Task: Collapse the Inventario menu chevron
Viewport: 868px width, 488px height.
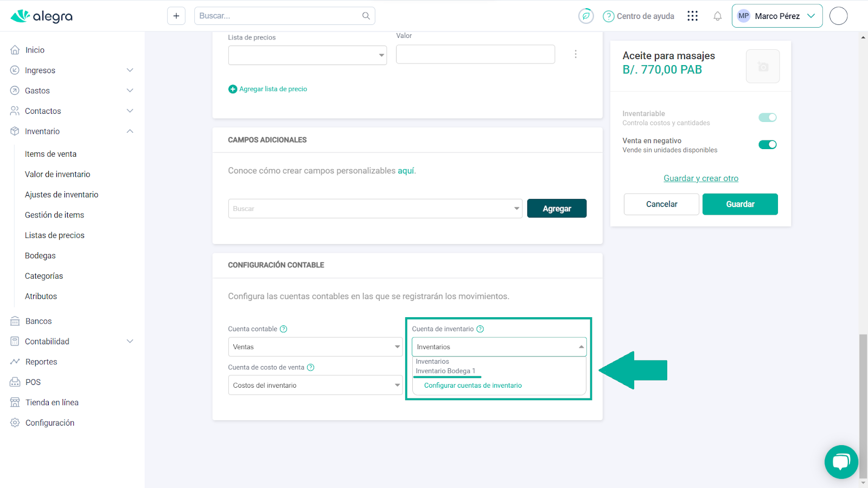Action: tap(130, 131)
